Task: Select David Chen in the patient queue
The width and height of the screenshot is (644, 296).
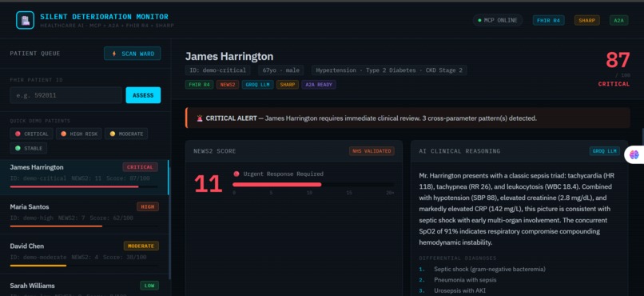Action: pos(84,254)
